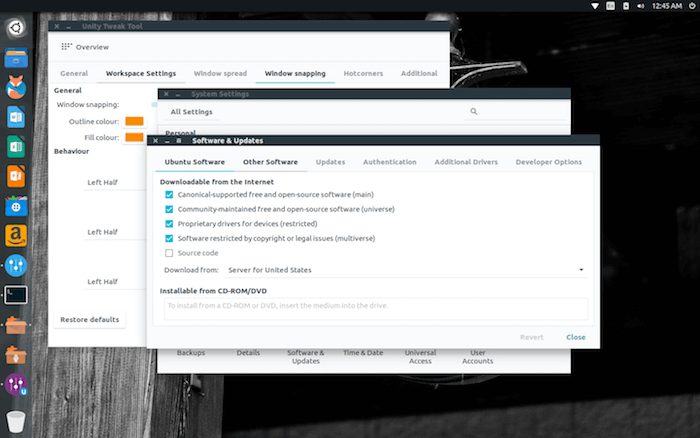Open the Impress presentation dock icon

coord(16,176)
